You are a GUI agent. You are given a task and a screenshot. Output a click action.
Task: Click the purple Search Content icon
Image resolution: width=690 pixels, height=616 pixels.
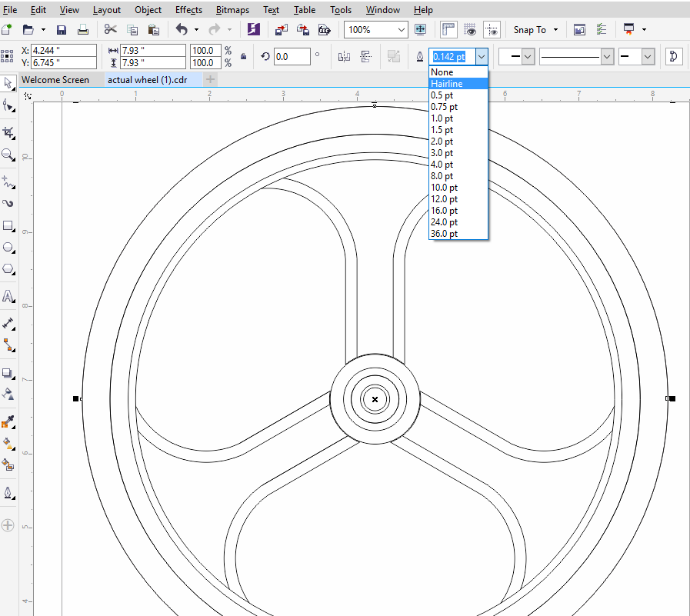(254, 29)
